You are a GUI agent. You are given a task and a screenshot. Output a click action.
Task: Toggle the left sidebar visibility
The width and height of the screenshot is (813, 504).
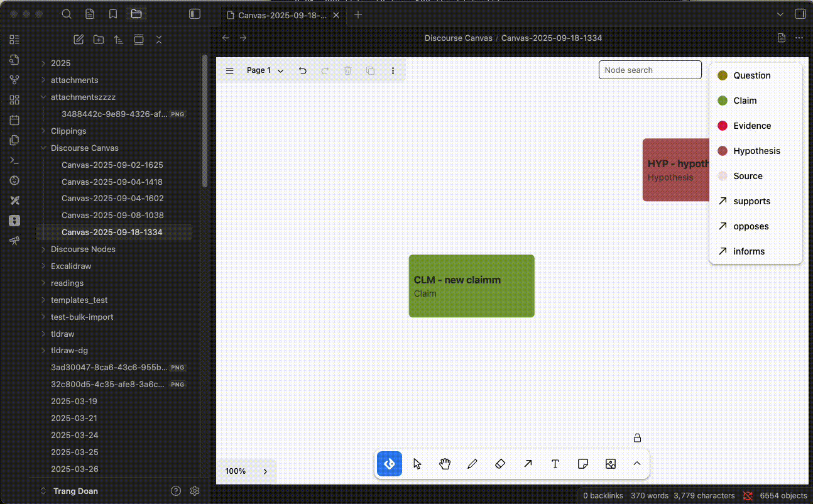(x=195, y=13)
